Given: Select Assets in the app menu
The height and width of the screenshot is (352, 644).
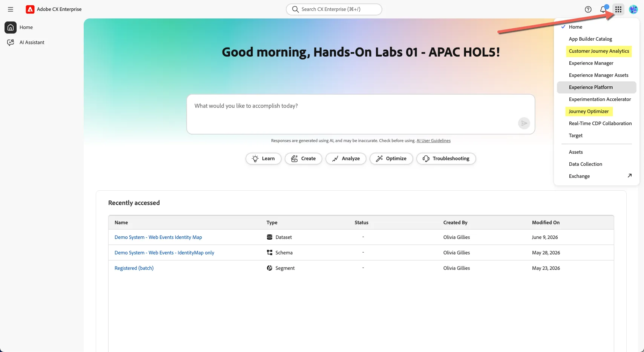Looking at the screenshot, I should 596,152.
